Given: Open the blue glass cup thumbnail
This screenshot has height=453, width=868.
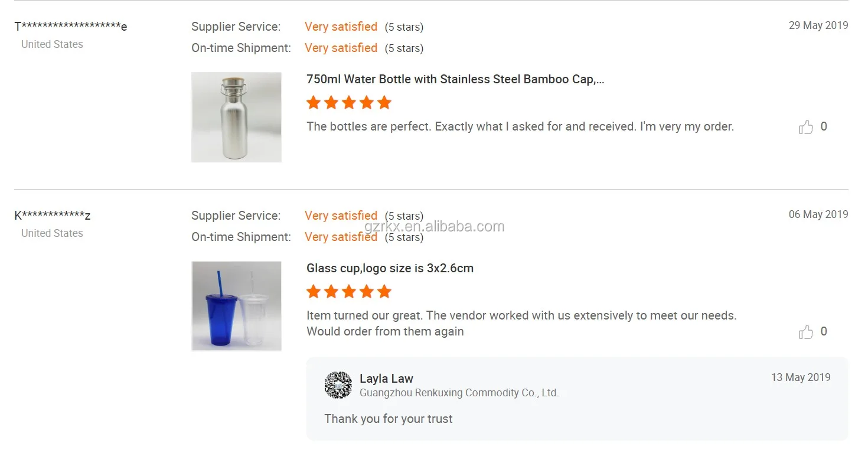Looking at the screenshot, I should [x=236, y=306].
